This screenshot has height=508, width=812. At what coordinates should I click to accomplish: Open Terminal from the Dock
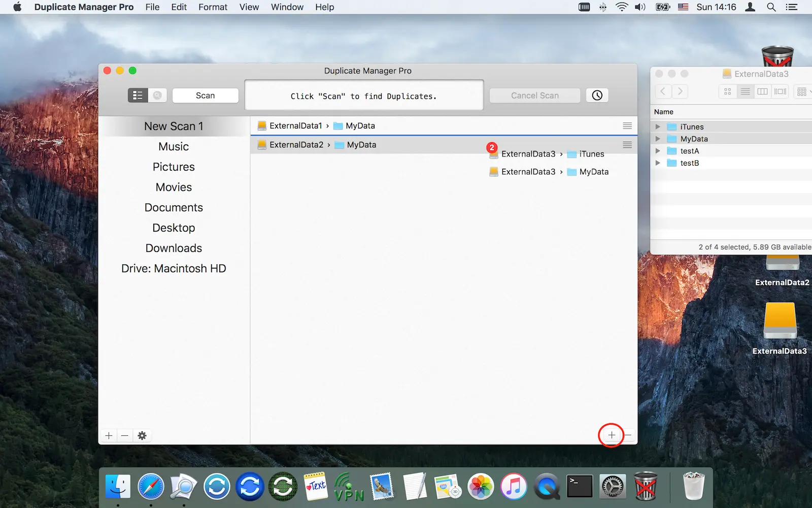click(580, 486)
